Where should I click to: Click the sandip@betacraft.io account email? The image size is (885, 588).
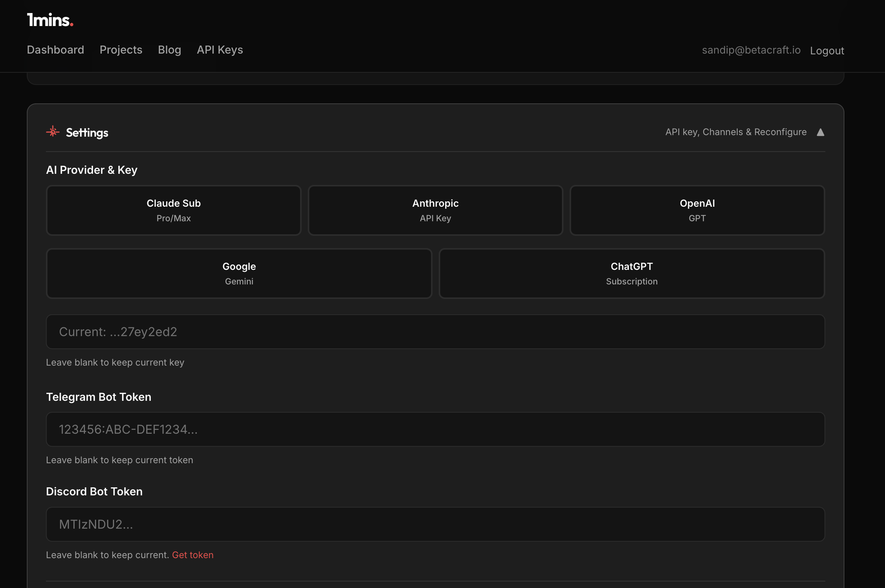(751, 50)
